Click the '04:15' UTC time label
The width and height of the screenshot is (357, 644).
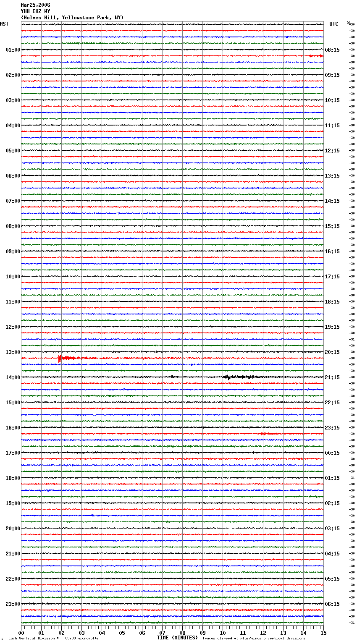[x=332, y=554]
